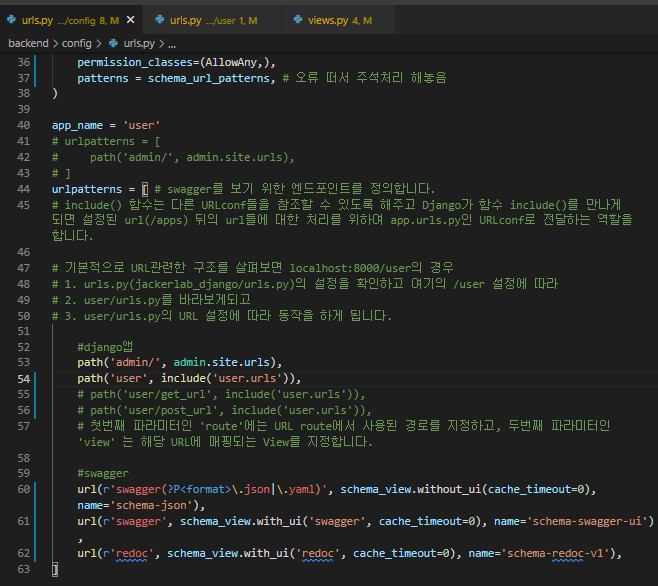658x586 pixels.
Task: Click the "#django앱" comment line
Action: click(105, 347)
